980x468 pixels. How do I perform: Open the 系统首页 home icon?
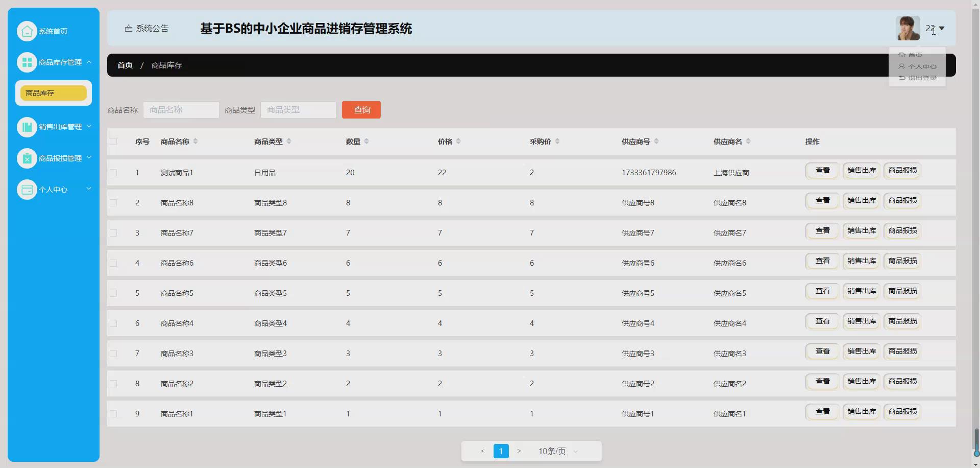click(27, 31)
